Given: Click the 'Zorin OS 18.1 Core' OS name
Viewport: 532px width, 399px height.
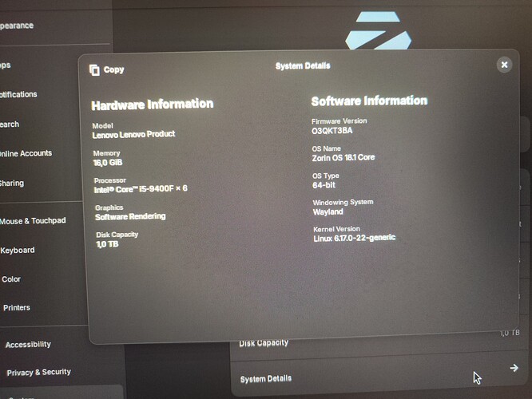Looking at the screenshot, I should click(343, 158).
